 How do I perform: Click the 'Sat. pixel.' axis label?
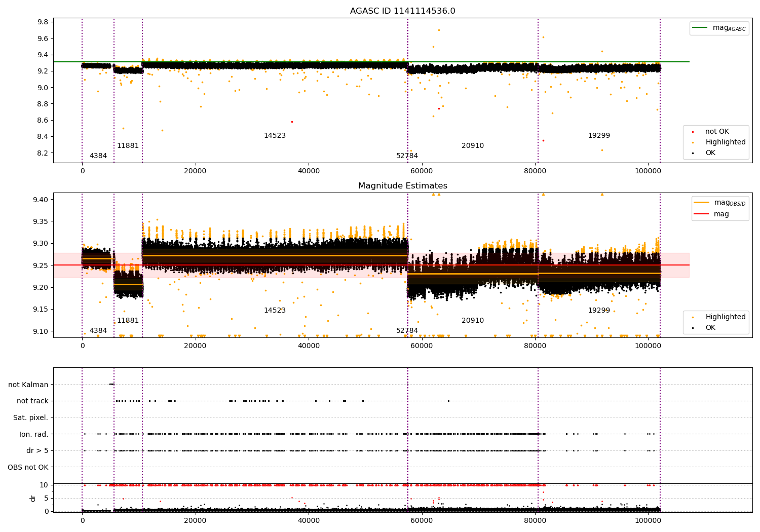pos(30,418)
